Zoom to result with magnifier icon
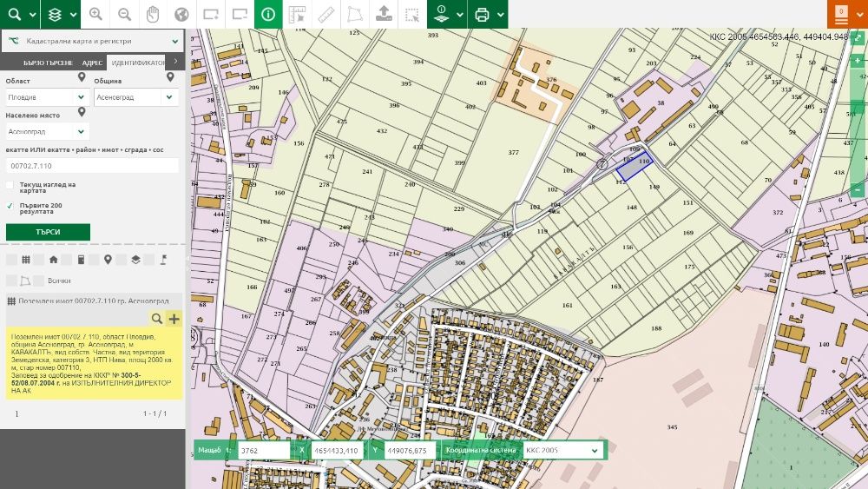 (156, 319)
